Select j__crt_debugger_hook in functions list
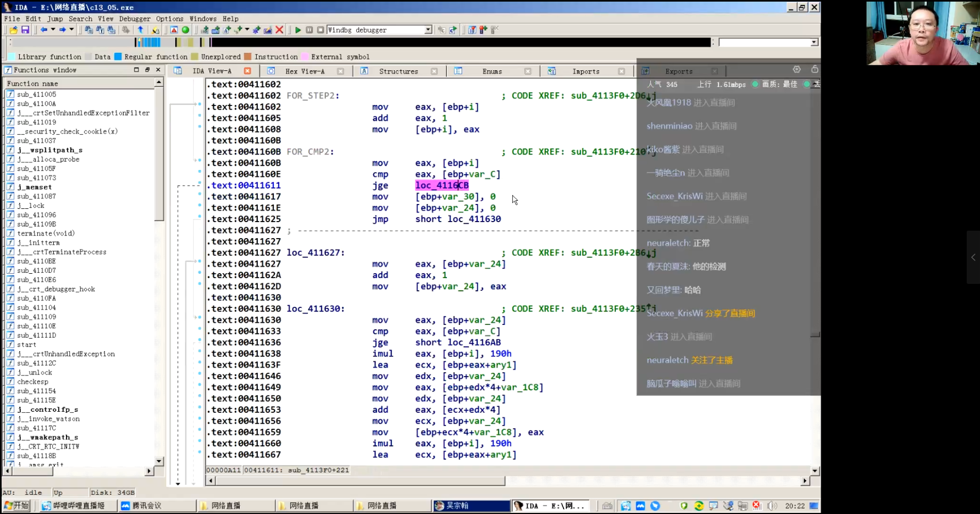The image size is (980, 514). coord(56,289)
